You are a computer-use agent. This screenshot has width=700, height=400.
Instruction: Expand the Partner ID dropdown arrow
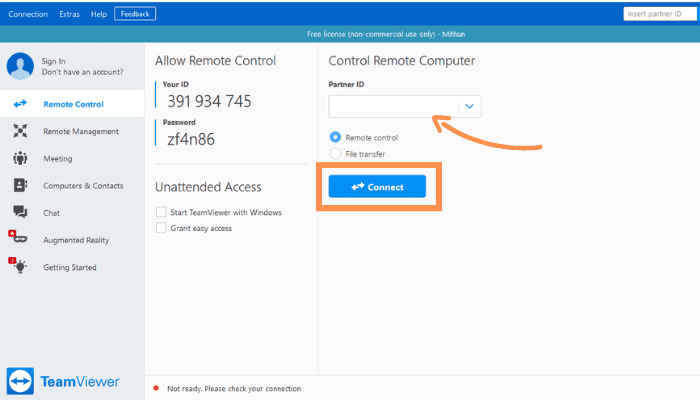[469, 106]
